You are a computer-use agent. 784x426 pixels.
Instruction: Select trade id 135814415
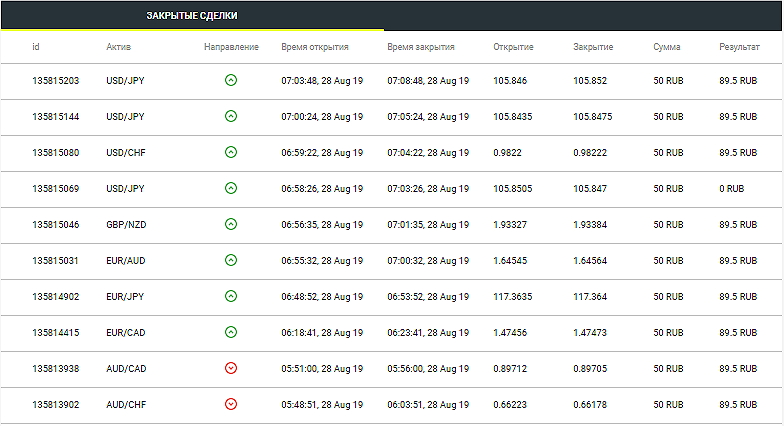56,332
